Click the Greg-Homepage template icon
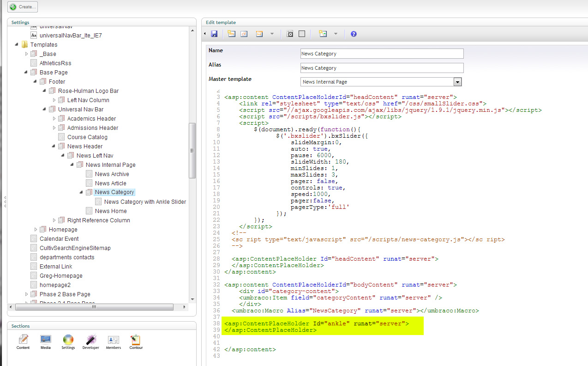This screenshot has width=588, height=366. point(34,275)
